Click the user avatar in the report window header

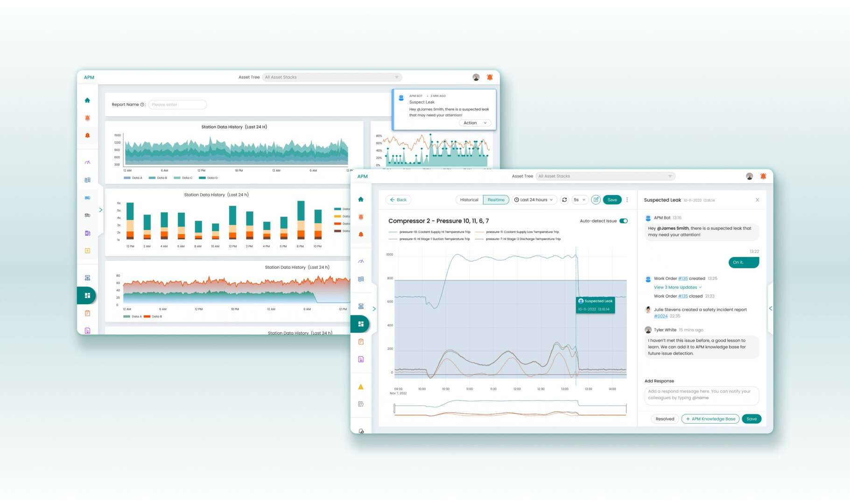coord(476,77)
